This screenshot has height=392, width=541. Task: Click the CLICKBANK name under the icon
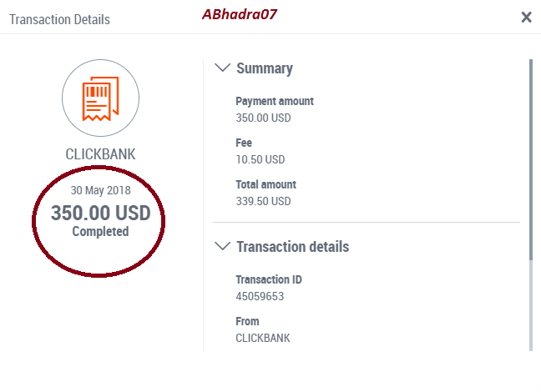(x=100, y=154)
